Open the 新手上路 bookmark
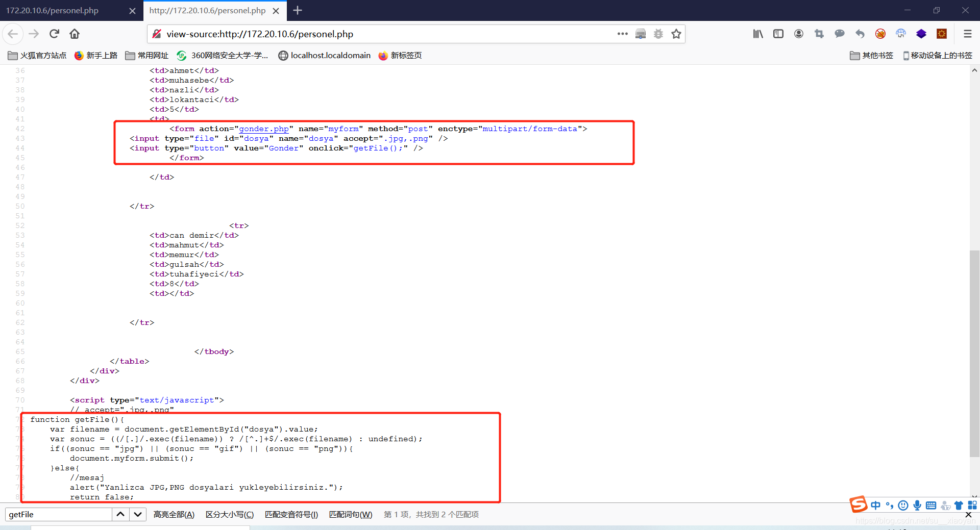Image resolution: width=980 pixels, height=530 pixels. point(96,55)
